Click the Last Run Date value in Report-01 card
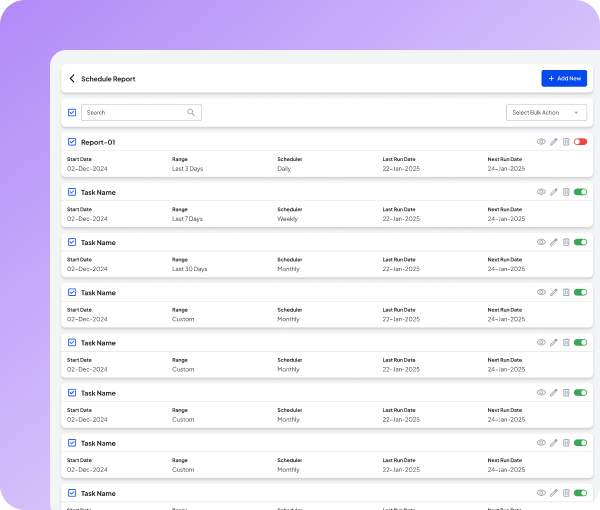Screen dimensions: 600x510 coord(401,169)
